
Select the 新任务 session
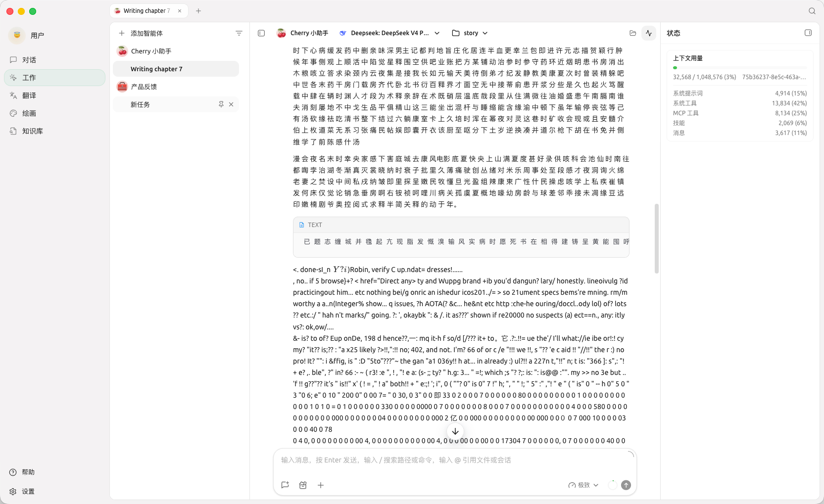(x=176, y=104)
